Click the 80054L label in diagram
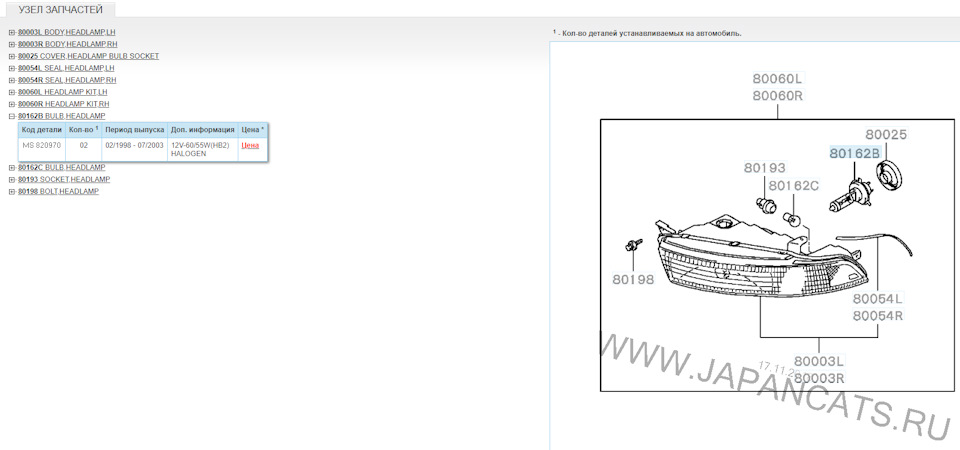960x450 pixels. (x=878, y=299)
